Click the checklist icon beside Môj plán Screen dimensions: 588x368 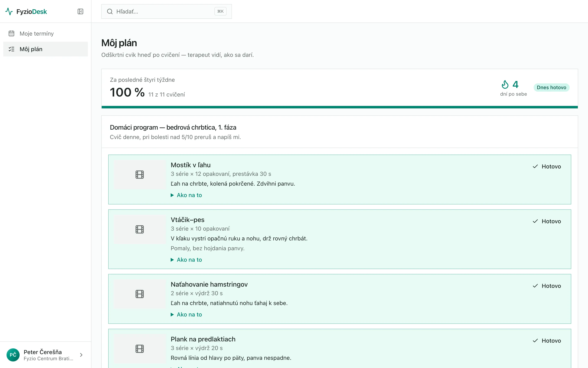tap(11, 49)
